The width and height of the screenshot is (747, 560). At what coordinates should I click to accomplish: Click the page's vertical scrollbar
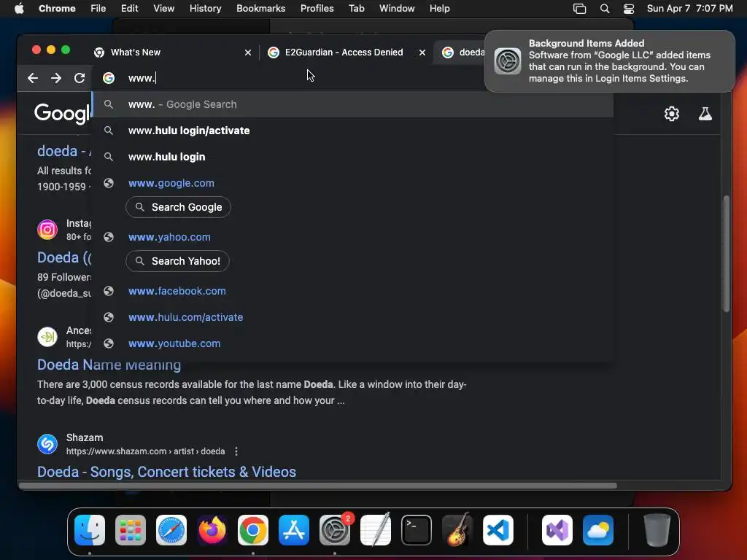[x=726, y=253]
